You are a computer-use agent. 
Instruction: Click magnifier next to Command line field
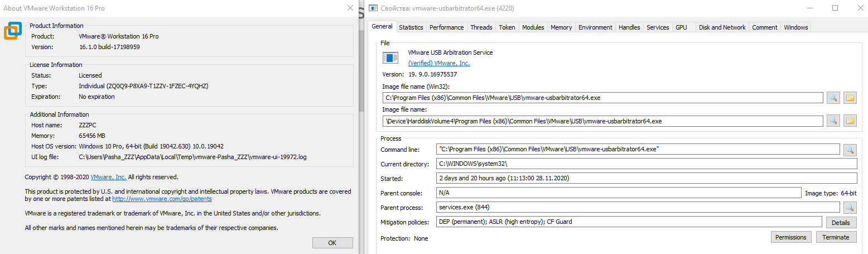coord(850,149)
